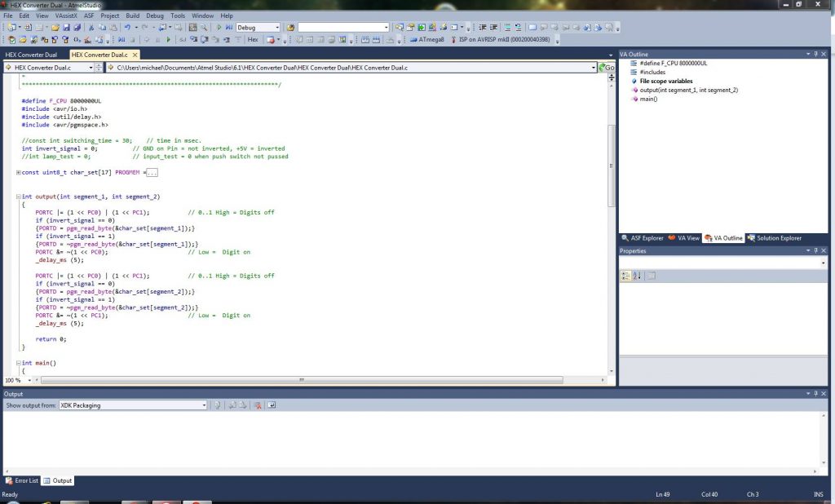Open the Debug configuration dropdown
The image size is (835, 504).
pyautogui.click(x=276, y=27)
